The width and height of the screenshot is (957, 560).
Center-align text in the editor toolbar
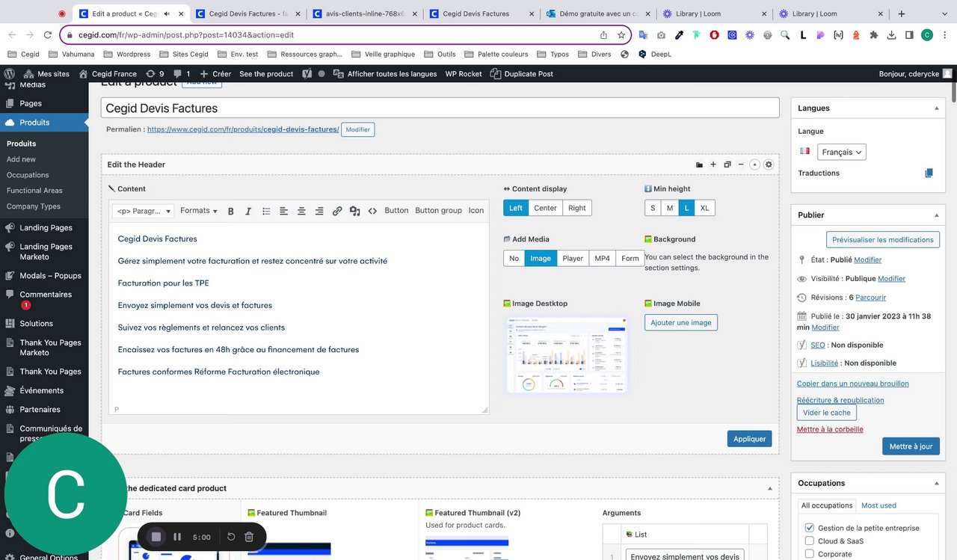click(x=301, y=211)
